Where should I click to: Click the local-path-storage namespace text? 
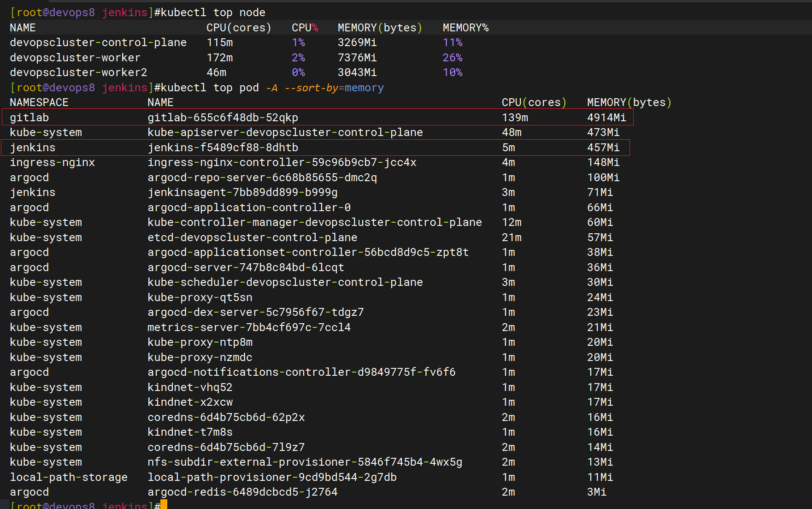pyautogui.click(x=69, y=477)
